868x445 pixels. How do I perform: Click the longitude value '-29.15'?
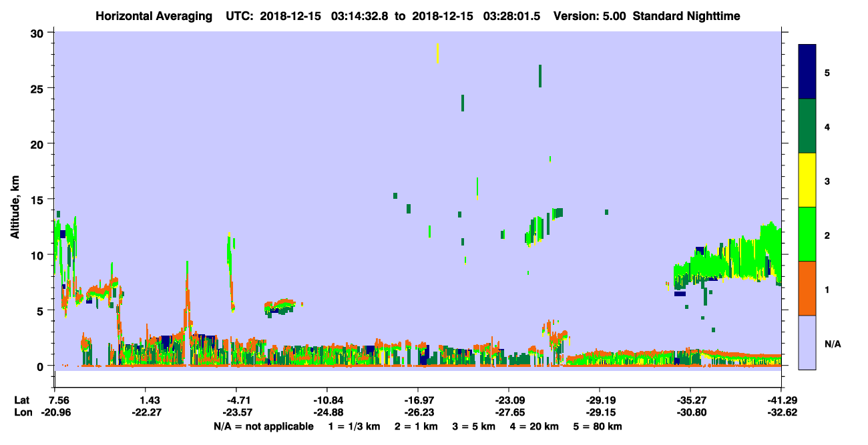click(600, 412)
